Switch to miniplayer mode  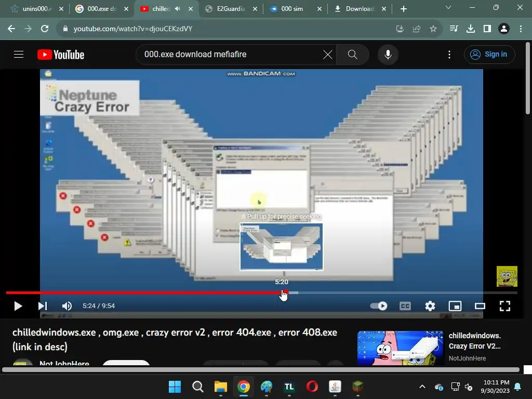pyautogui.click(x=455, y=306)
